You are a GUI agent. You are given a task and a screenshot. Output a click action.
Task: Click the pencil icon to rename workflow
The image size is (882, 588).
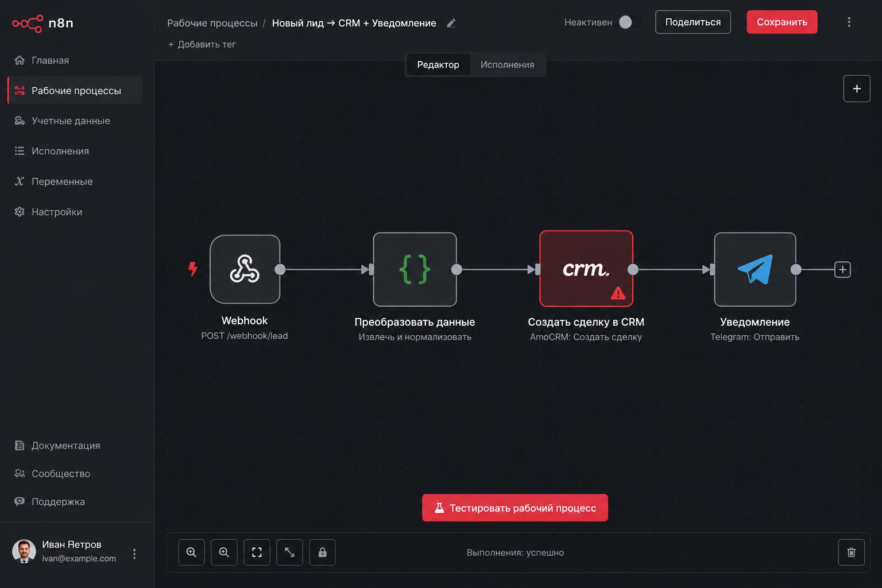tap(451, 23)
